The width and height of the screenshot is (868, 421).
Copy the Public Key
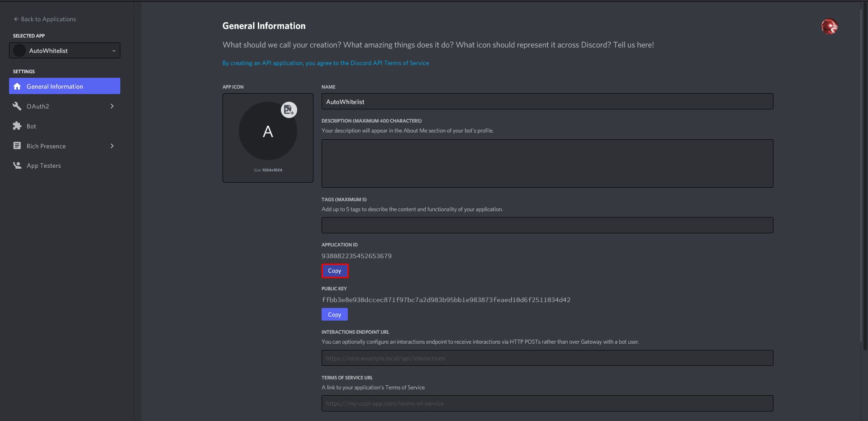[x=334, y=314]
